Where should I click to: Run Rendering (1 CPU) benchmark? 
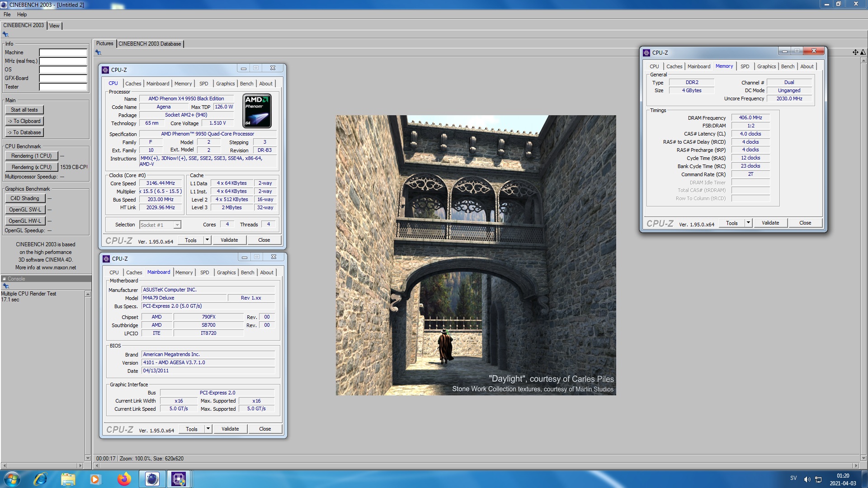pos(32,156)
